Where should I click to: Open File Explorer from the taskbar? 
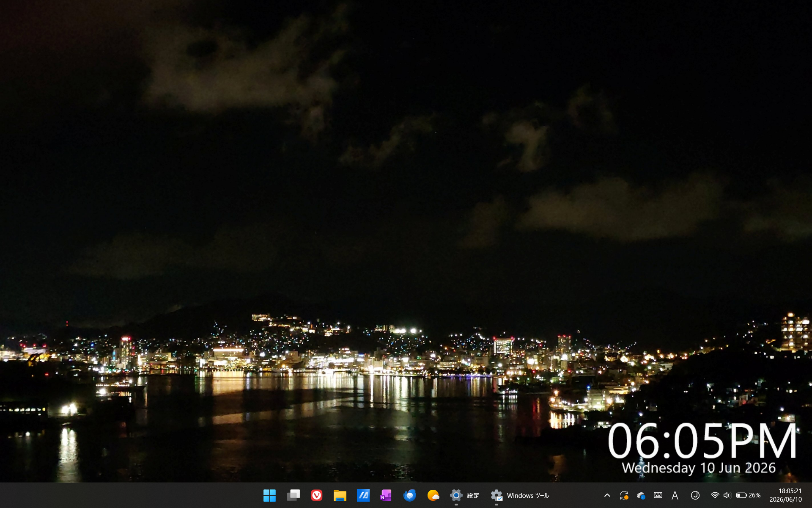[x=340, y=495]
